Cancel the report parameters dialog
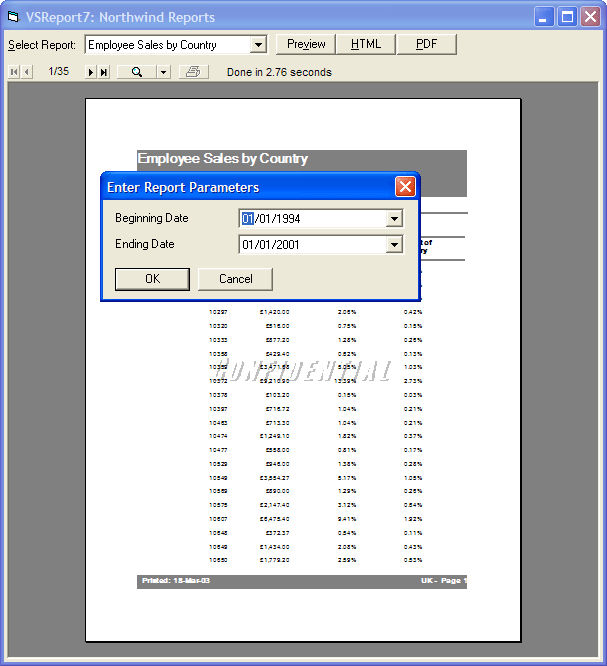 (235, 279)
